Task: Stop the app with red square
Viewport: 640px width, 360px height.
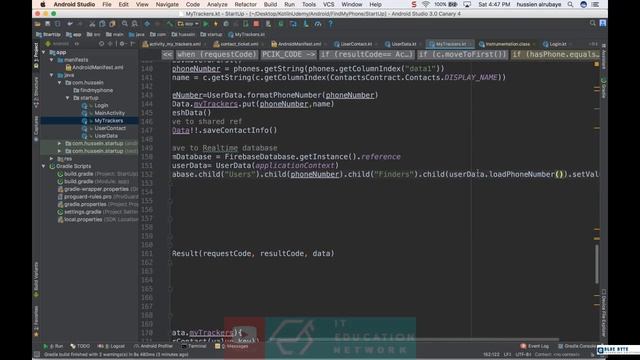Action: [256, 24]
